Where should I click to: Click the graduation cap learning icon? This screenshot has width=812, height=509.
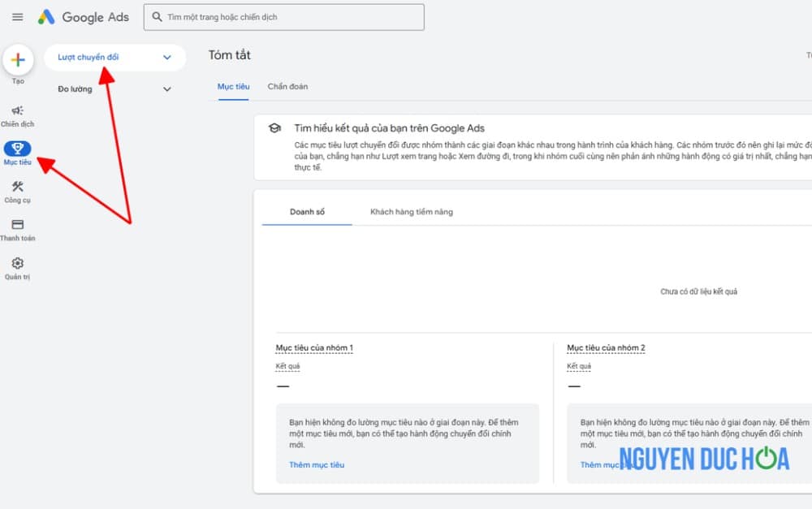(274, 127)
